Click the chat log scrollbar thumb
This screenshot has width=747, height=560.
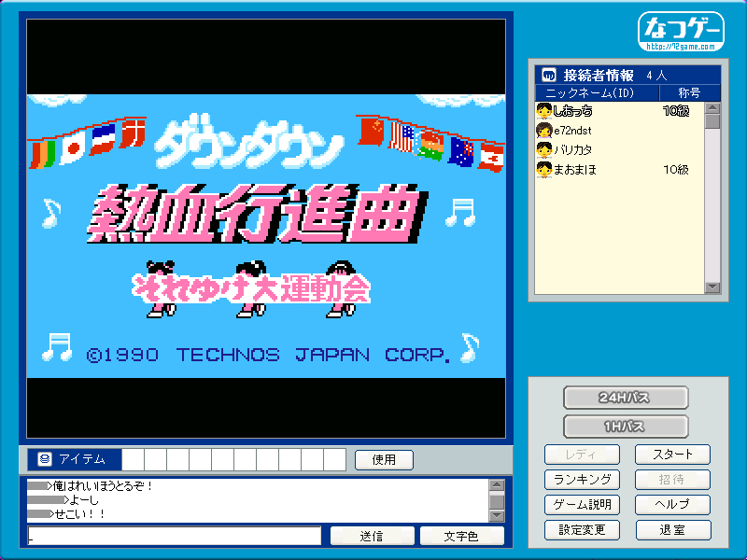click(x=497, y=500)
